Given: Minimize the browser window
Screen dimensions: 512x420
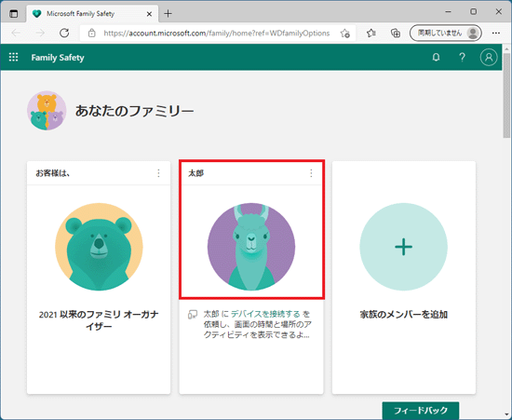Looking at the screenshot, I should [448, 12].
